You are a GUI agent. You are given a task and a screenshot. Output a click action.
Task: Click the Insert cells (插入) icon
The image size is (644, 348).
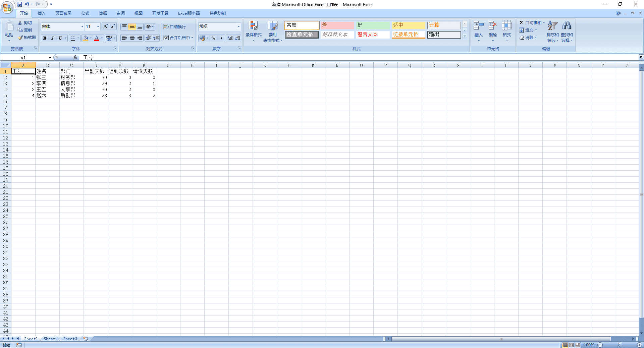[x=478, y=26]
